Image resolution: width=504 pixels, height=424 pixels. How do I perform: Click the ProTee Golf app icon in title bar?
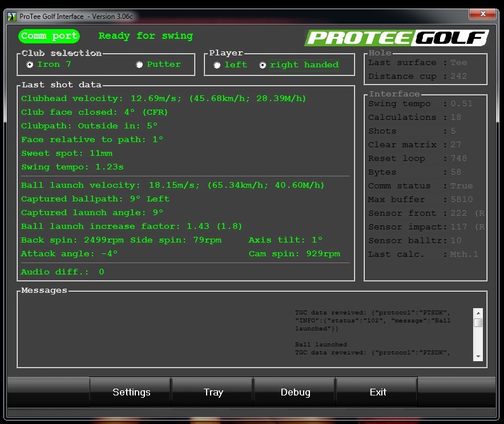(x=12, y=17)
